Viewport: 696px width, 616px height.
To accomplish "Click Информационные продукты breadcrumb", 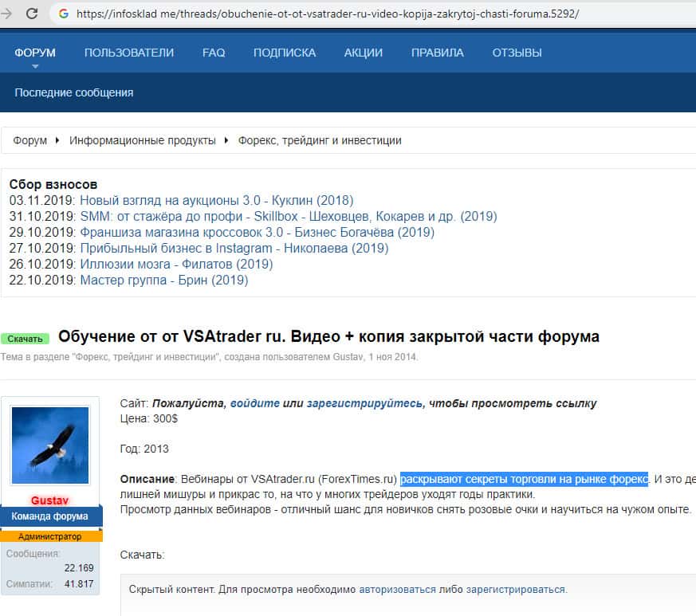I will coord(143,141).
